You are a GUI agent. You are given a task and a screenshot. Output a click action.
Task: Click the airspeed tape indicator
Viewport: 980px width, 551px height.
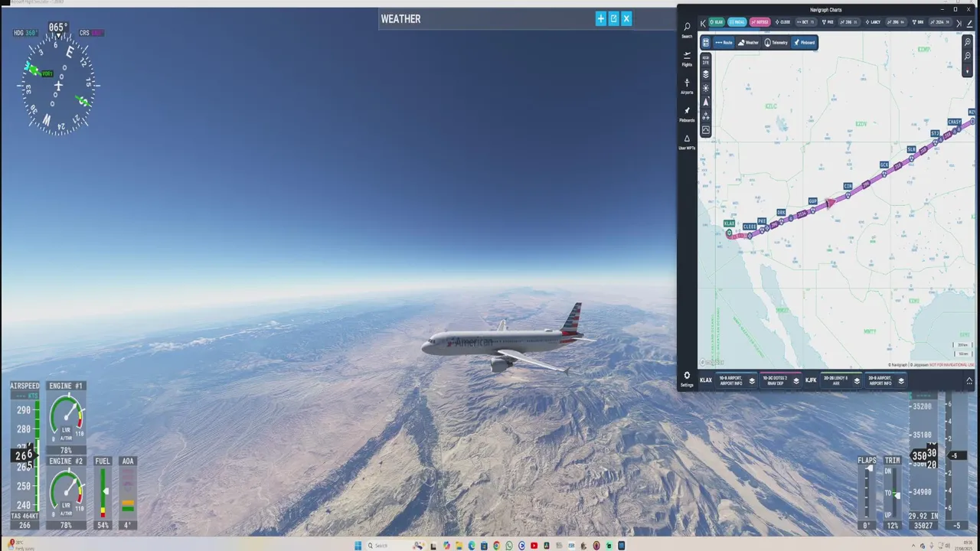25,455
